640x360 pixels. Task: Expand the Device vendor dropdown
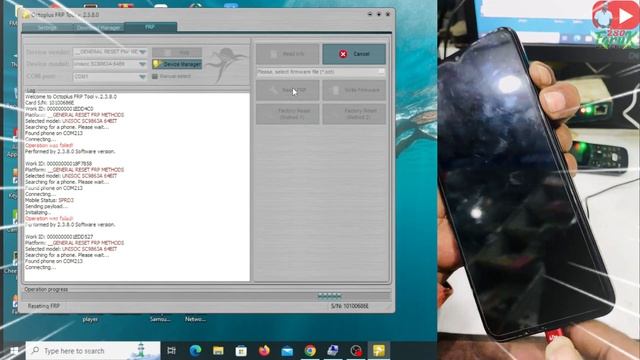[x=142, y=52]
